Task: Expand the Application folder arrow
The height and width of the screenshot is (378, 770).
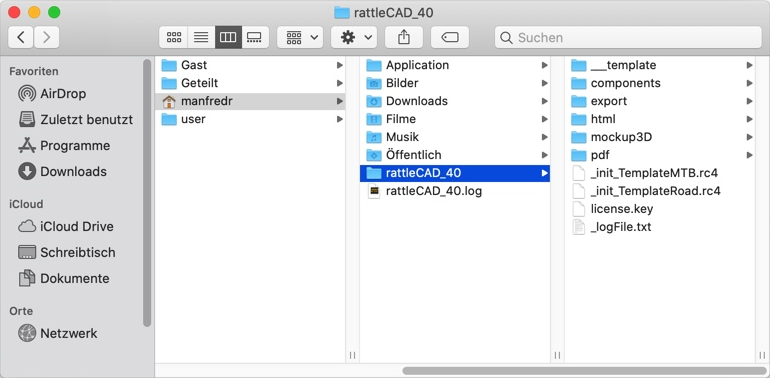Action: pyautogui.click(x=545, y=65)
